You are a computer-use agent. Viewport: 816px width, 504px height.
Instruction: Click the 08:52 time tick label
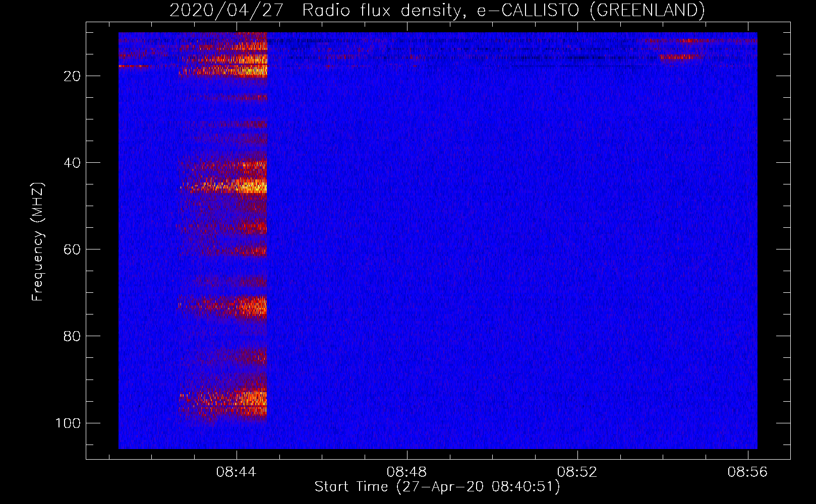(x=577, y=472)
